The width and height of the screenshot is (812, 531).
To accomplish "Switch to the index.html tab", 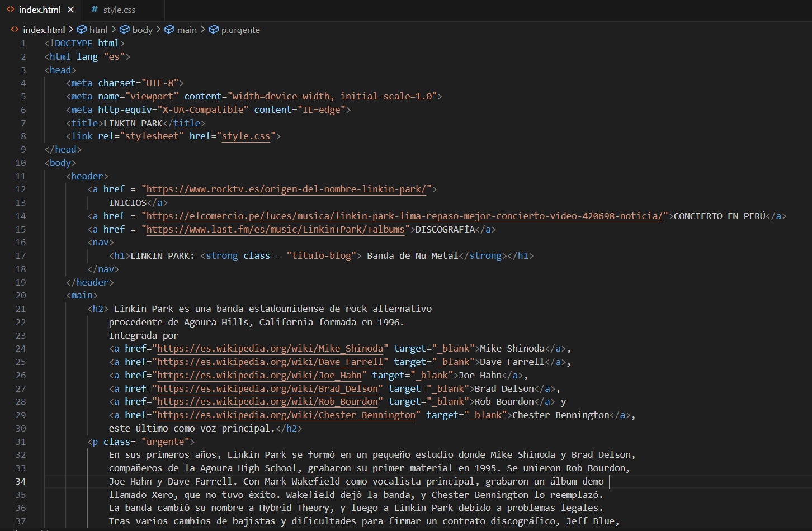I will 39,10.
